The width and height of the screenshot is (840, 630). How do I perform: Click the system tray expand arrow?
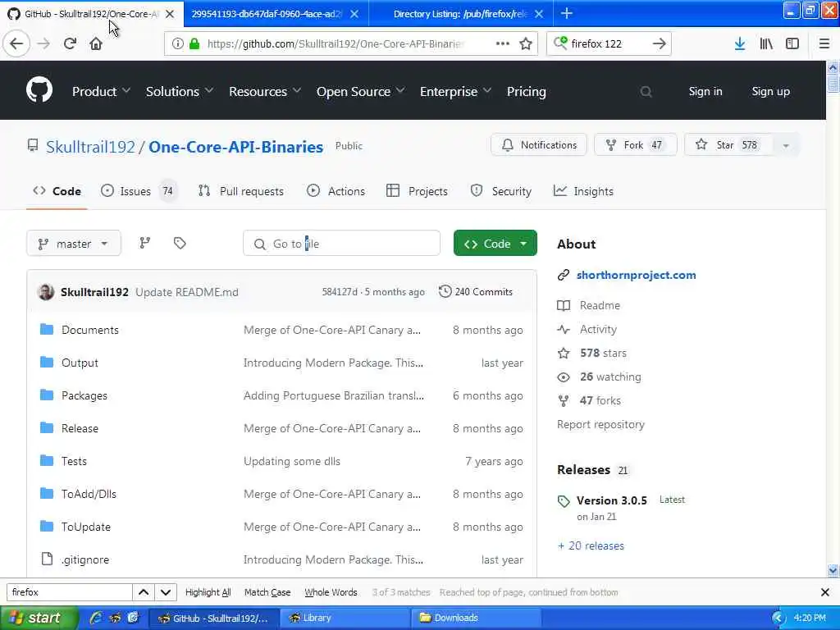point(778,619)
